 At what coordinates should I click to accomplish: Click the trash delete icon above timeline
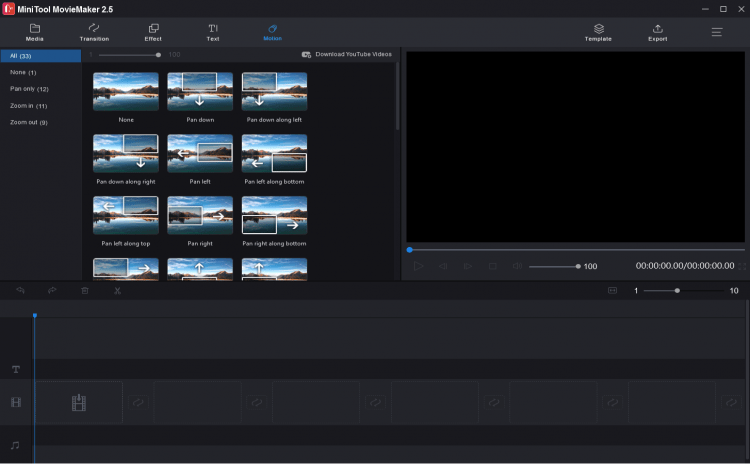(x=85, y=291)
